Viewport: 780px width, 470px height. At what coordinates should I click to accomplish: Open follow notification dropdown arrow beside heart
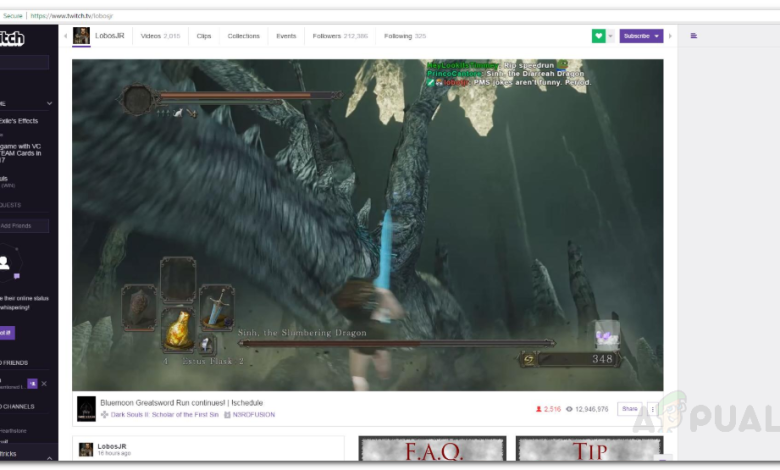610,36
